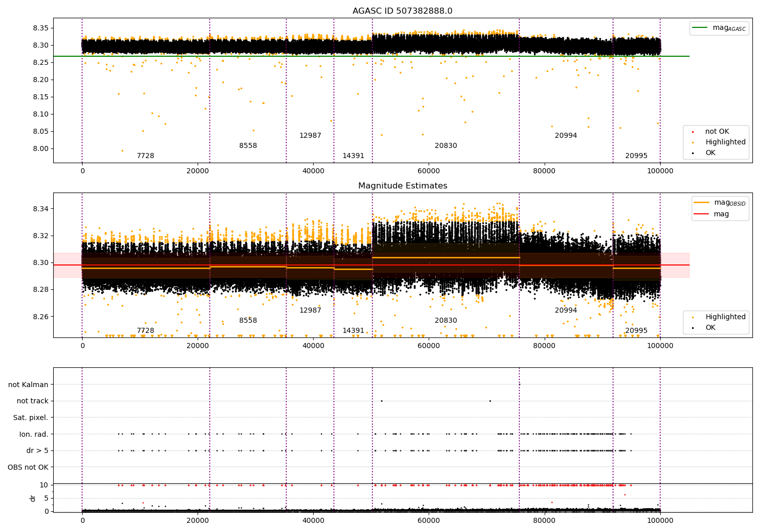
Task: Click obsid label 20995 in the middle plot
Action: (636, 331)
